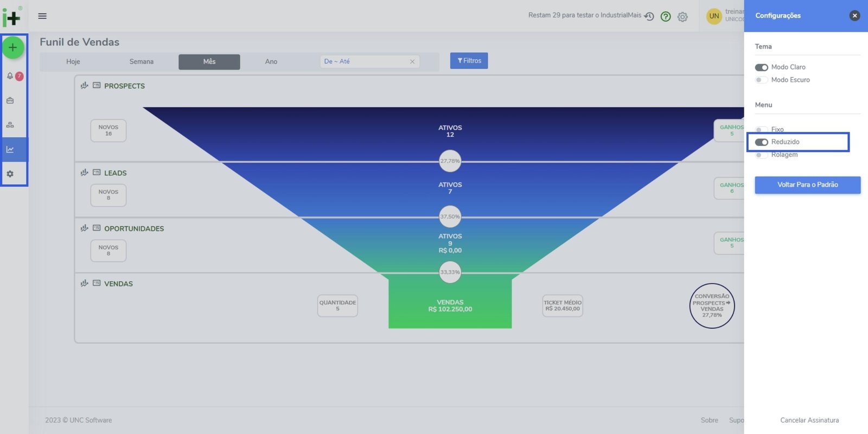The width and height of the screenshot is (868, 434).
Task: Close the Configurações panel
Action: coord(854,16)
